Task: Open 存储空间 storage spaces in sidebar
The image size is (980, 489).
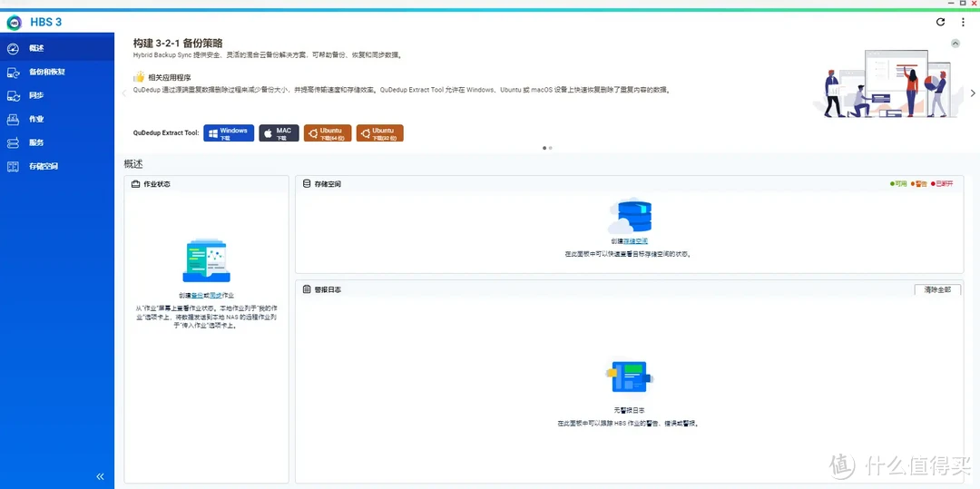Action: [x=57, y=167]
